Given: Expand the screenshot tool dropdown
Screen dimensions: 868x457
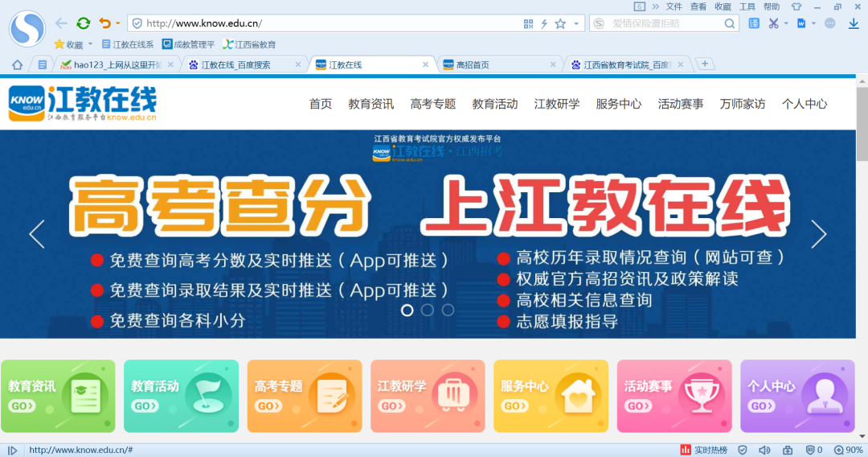Looking at the screenshot, I should point(786,23).
